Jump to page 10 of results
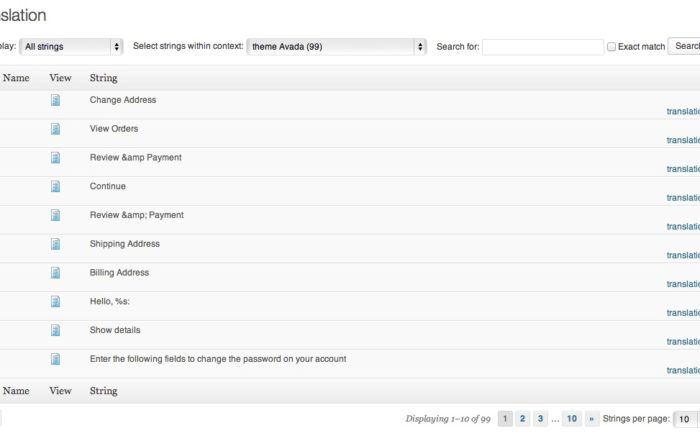Viewport: 700px width, 441px height. 572,419
